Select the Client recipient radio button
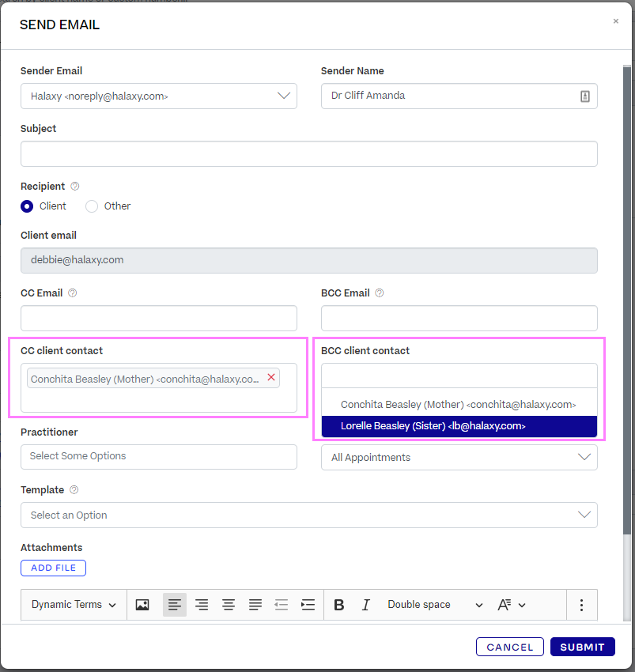635x672 pixels. (x=27, y=206)
